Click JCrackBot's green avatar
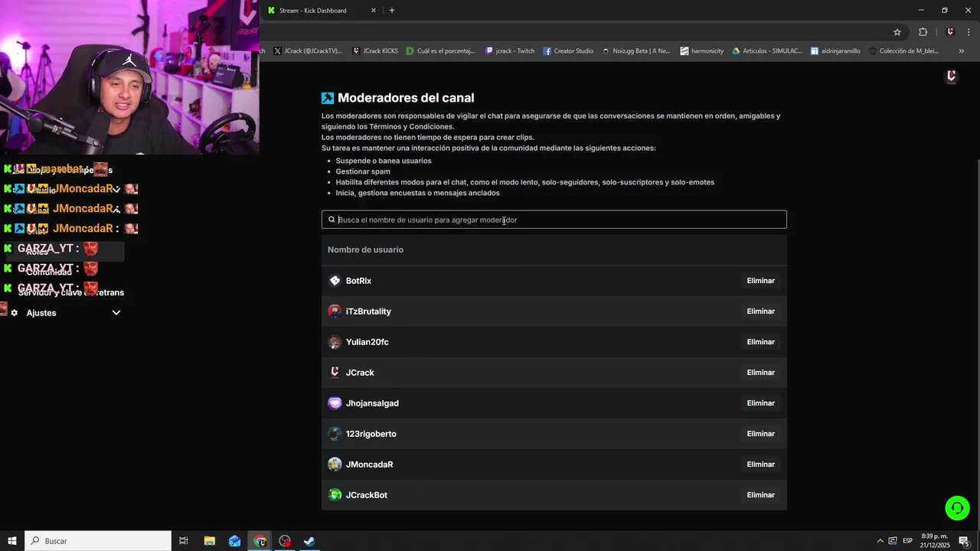Viewport: 980px width, 551px height. 335,495
